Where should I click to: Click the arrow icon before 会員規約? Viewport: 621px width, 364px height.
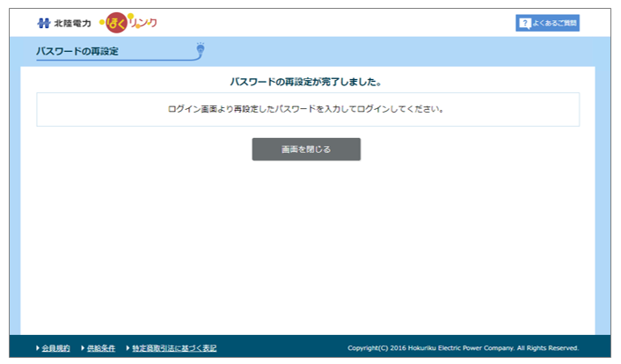tap(38, 348)
